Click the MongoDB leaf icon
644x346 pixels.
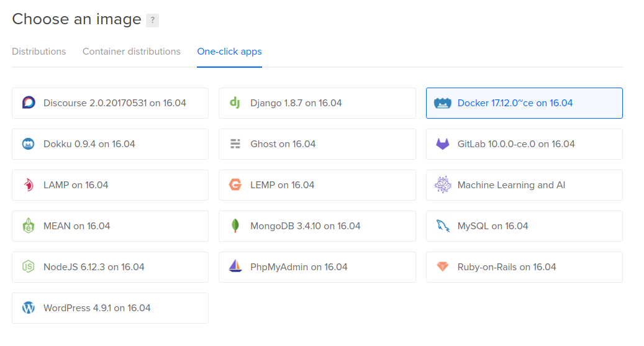[x=235, y=225]
